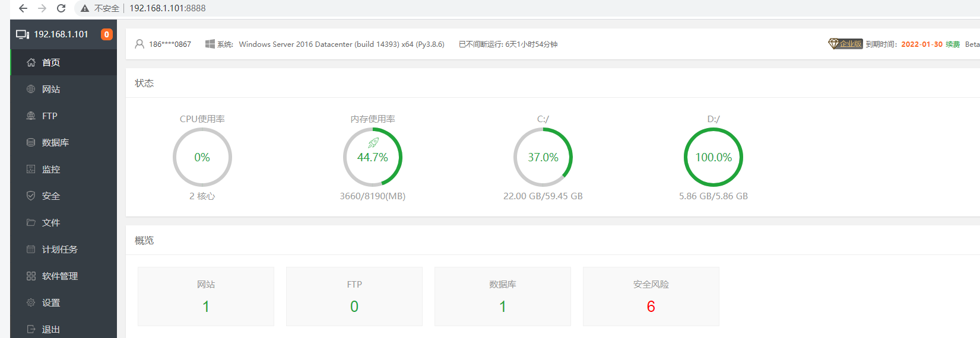980x338 pixels.
Task: Click the shield icon beside 安全
Action: coord(31,196)
